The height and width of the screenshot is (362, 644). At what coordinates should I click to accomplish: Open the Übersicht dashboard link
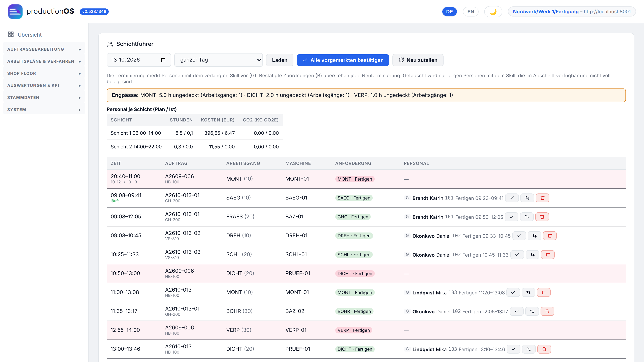click(30, 34)
